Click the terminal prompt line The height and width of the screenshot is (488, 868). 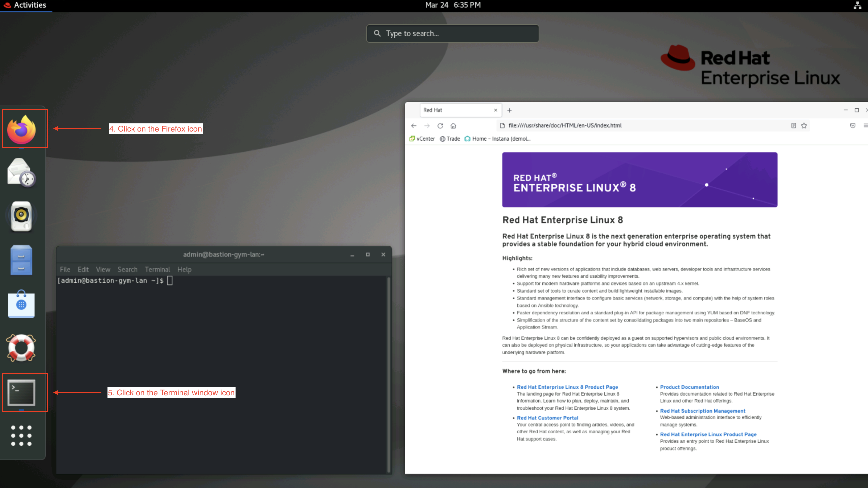(115, 281)
